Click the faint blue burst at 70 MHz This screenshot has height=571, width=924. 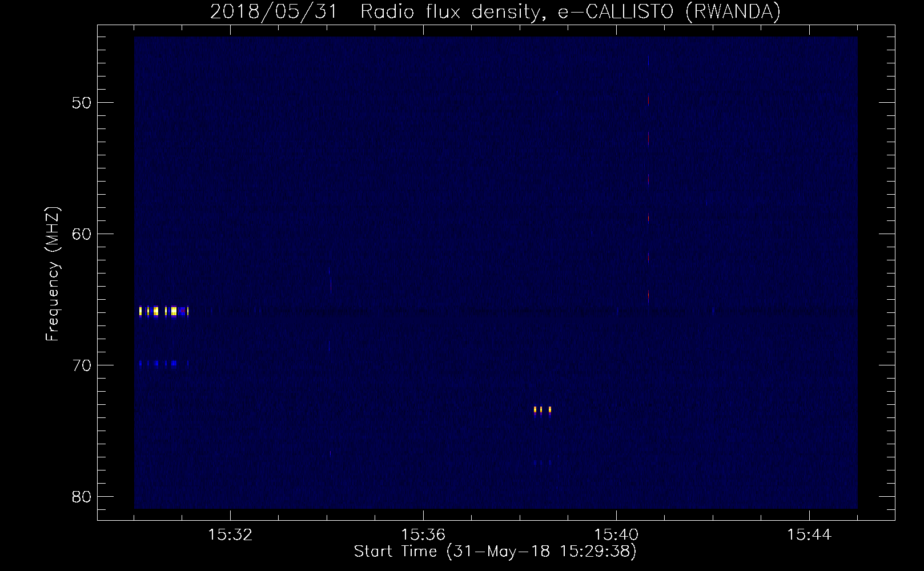click(164, 363)
